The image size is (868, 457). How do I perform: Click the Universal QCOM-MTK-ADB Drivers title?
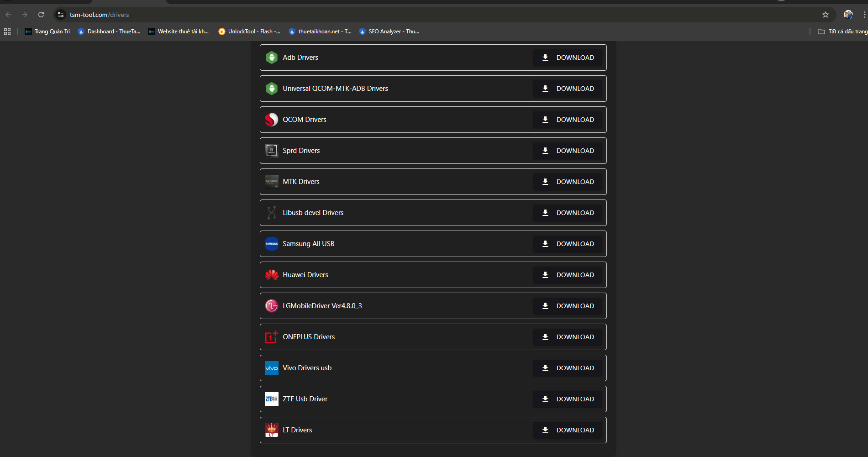click(x=335, y=89)
